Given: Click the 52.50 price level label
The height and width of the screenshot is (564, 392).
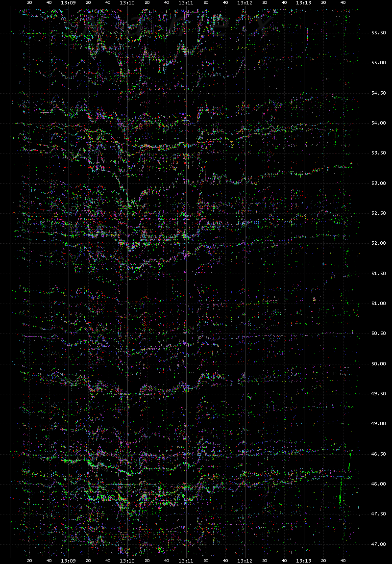Looking at the screenshot, I should [x=379, y=213].
